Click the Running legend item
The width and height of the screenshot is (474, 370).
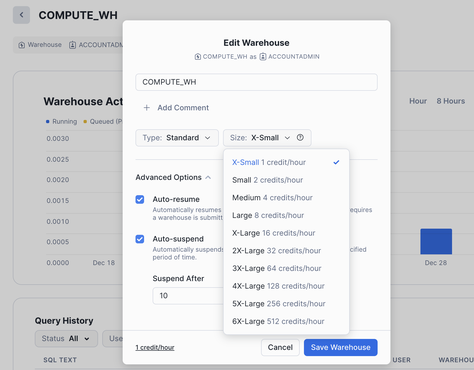pyautogui.click(x=62, y=121)
